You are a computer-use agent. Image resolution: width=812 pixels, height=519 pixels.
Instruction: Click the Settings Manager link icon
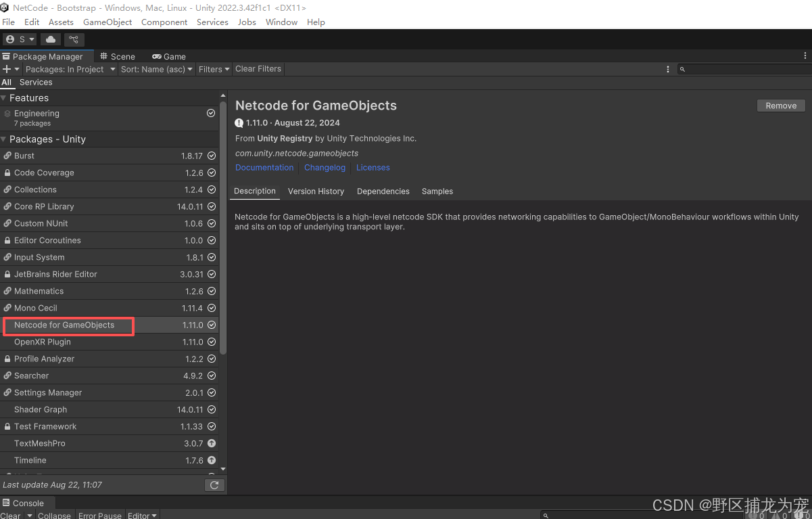point(7,392)
